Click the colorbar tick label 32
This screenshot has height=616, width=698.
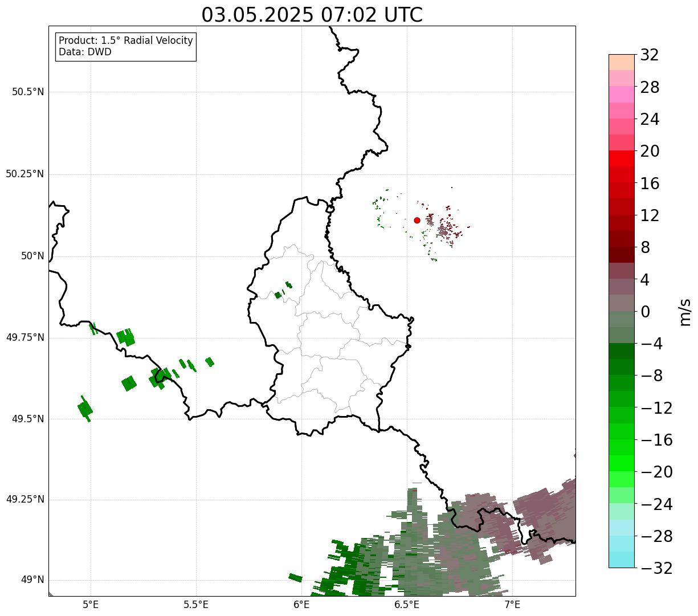click(650, 55)
